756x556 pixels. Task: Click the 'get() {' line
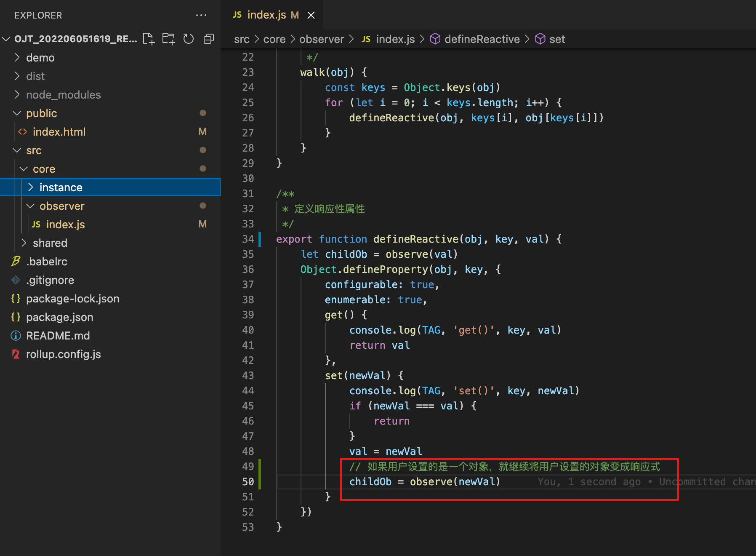tap(346, 315)
